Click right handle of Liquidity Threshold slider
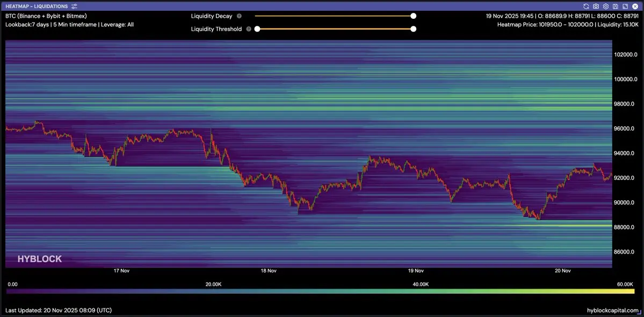This screenshot has width=644, height=317. pos(413,29)
